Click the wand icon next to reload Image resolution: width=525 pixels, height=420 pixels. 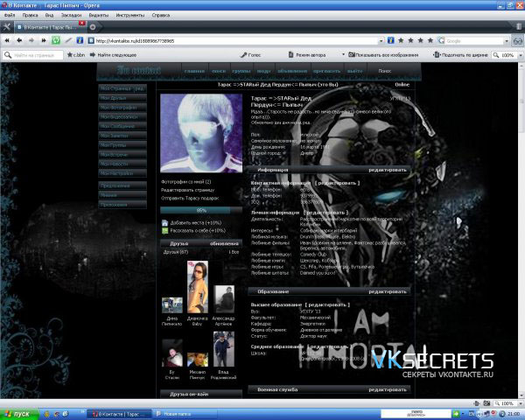coord(68,40)
